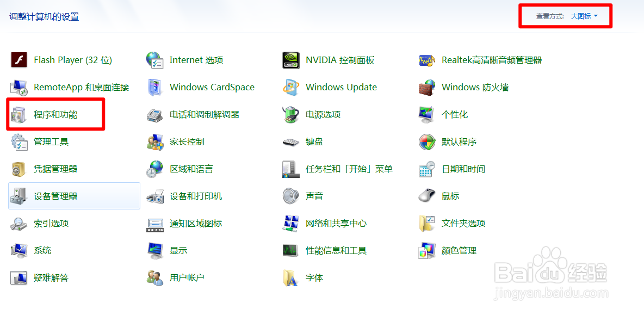
Task: Open the 个性化 text link
Action: coord(455,115)
